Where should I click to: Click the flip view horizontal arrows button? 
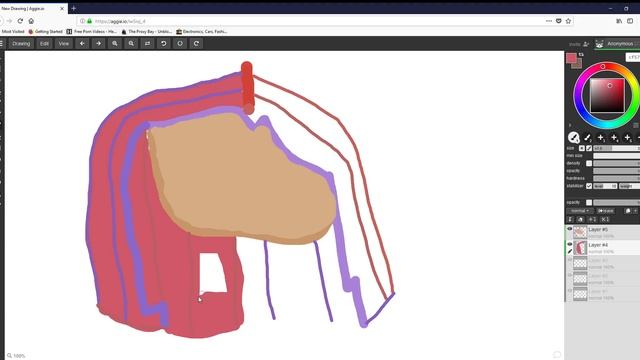tap(147, 43)
